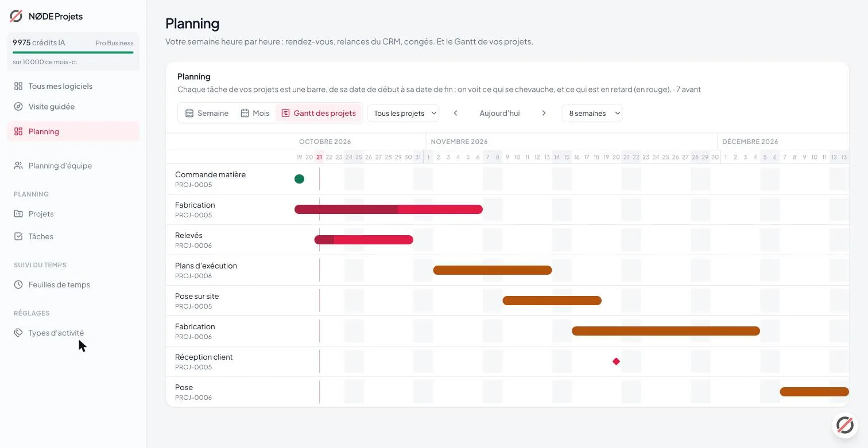Click the Gantt des projets icon

tap(285, 113)
